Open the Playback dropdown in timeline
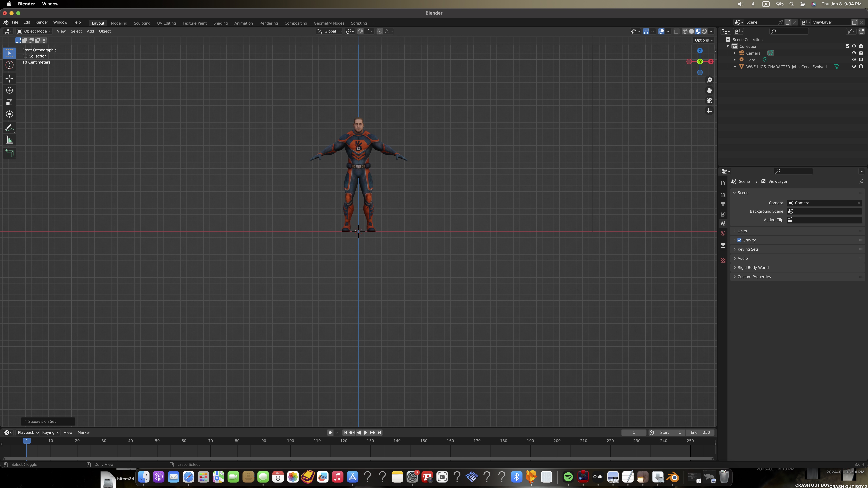The height and width of the screenshot is (488, 868). click(x=28, y=432)
